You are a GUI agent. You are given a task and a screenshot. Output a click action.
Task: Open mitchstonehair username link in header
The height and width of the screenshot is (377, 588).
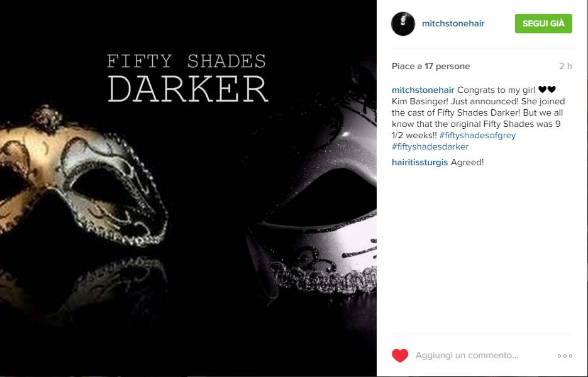pyautogui.click(x=453, y=23)
